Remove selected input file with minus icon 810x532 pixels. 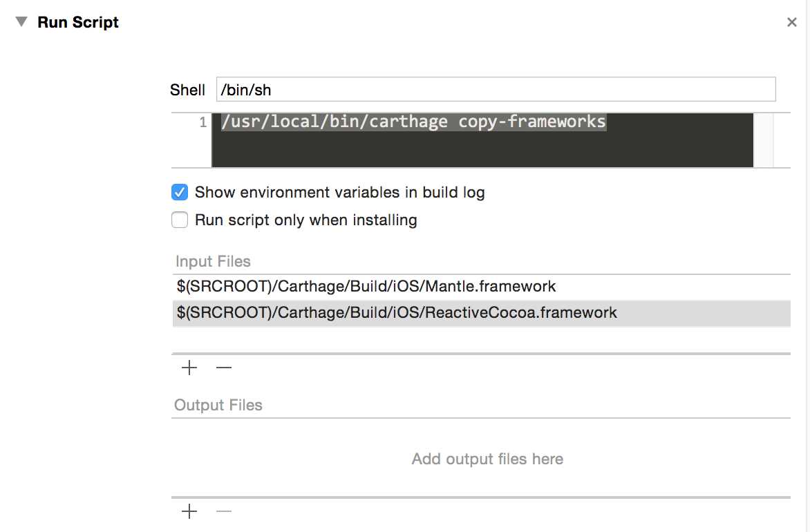(224, 368)
